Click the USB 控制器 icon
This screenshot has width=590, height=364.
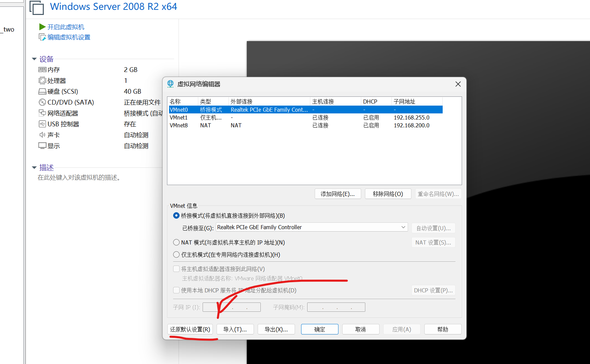point(42,124)
